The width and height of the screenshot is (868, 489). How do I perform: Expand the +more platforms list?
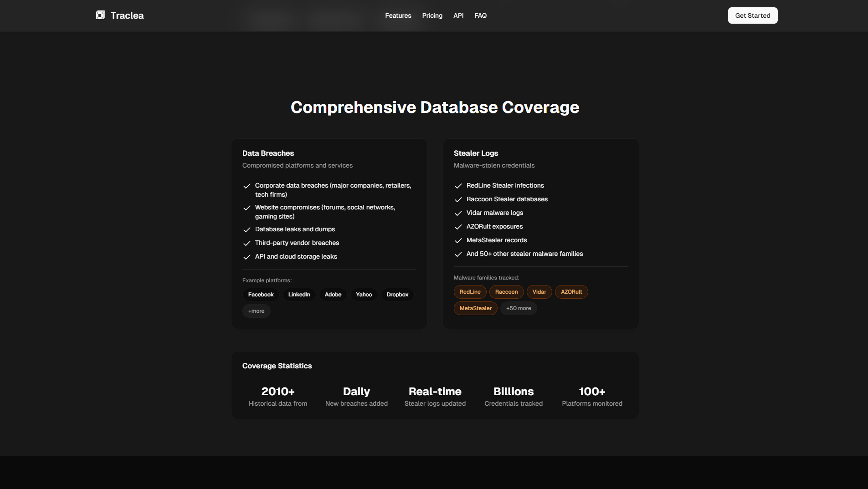[256, 311]
